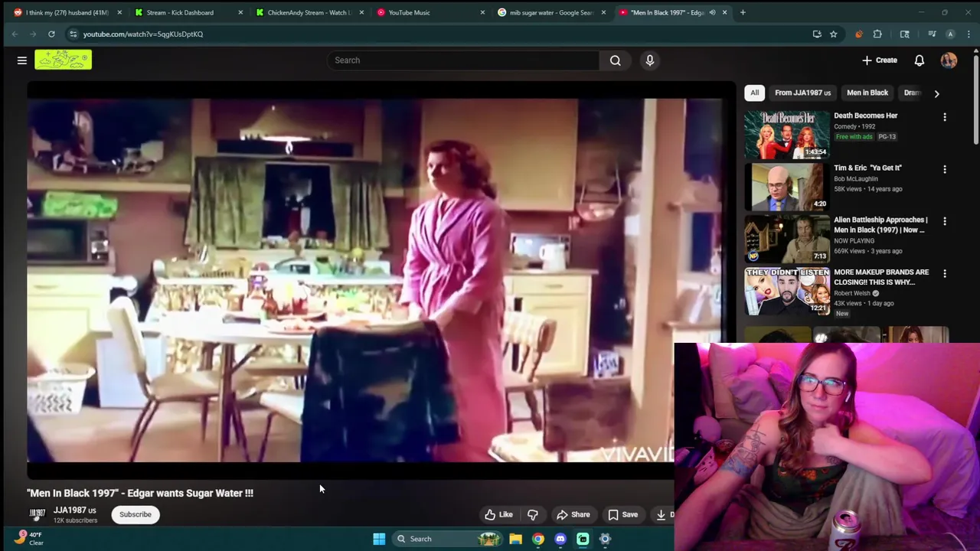
Task: Open a new browser tab
Action: (743, 12)
